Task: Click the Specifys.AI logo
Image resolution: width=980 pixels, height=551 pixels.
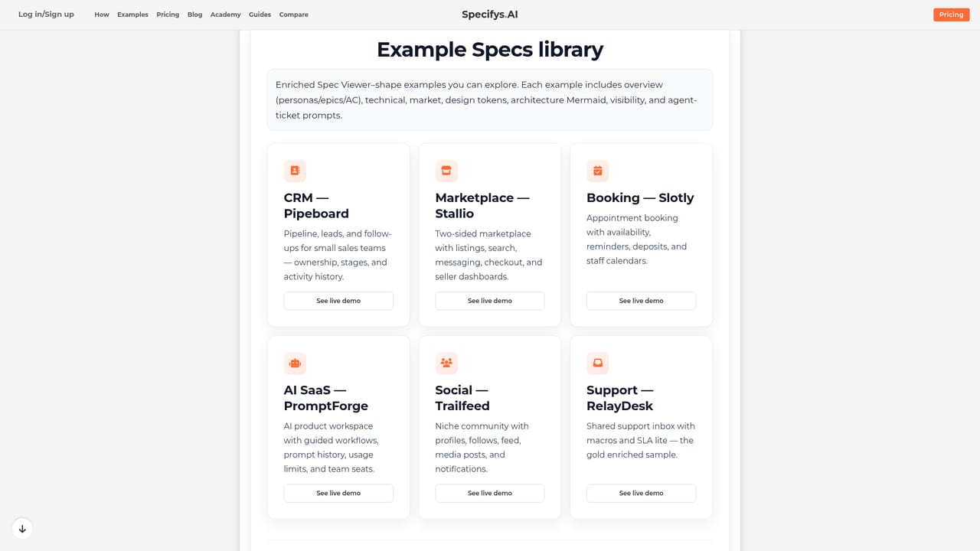Action: coord(490,15)
